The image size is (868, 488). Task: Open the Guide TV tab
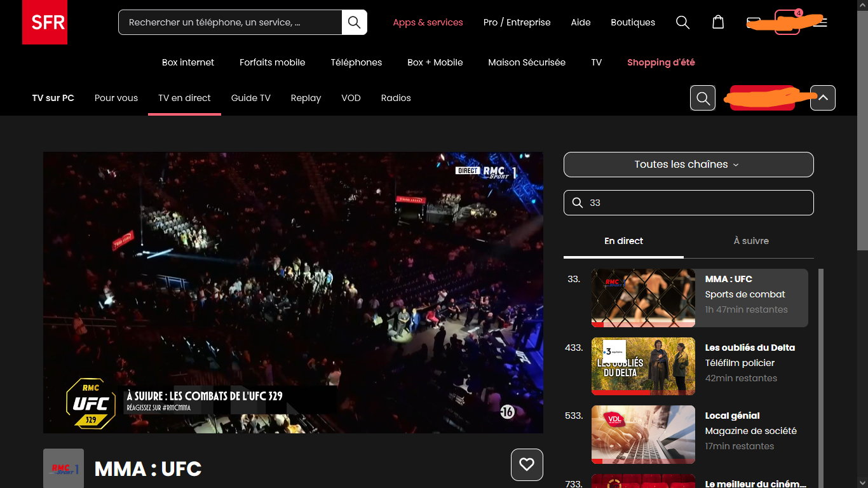click(x=251, y=98)
